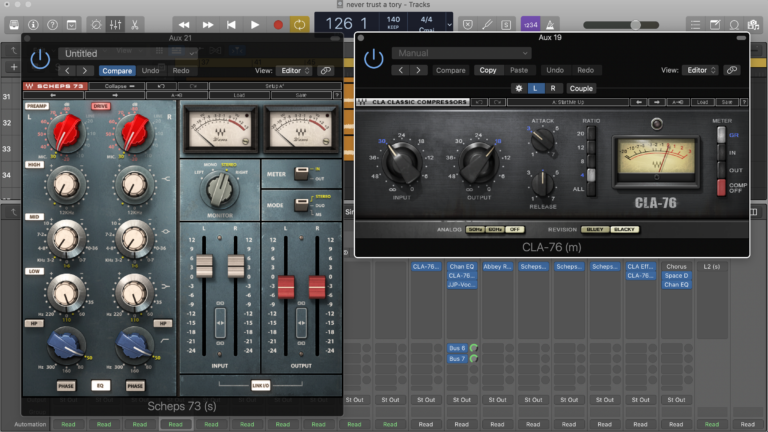This screenshot has height=432, width=768.
Task: Click Compare in the Scheps 73 header
Action: pyautogui.click(x=116, y=71)
